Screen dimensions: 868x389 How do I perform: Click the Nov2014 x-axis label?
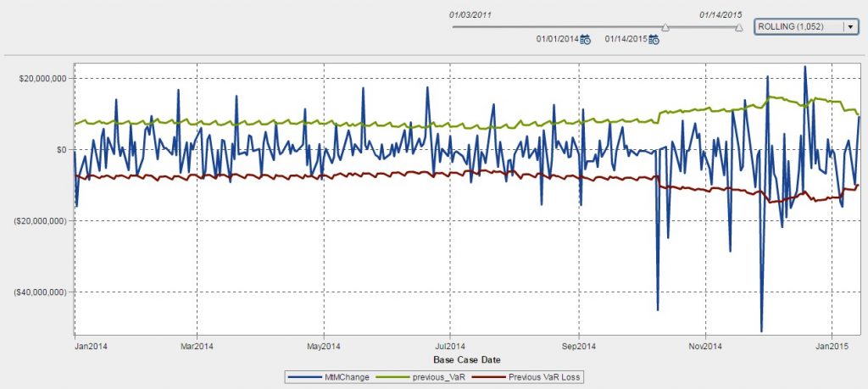click(706, 347)
